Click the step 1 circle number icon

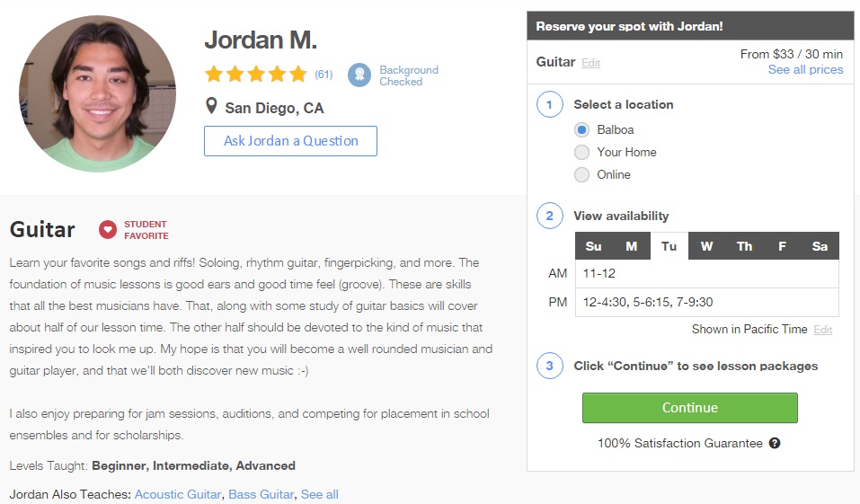point(550,104)
